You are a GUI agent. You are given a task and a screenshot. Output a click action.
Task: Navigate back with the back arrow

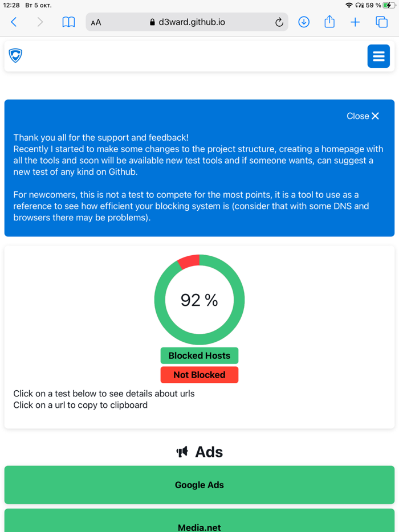click(x=13, y=22)
